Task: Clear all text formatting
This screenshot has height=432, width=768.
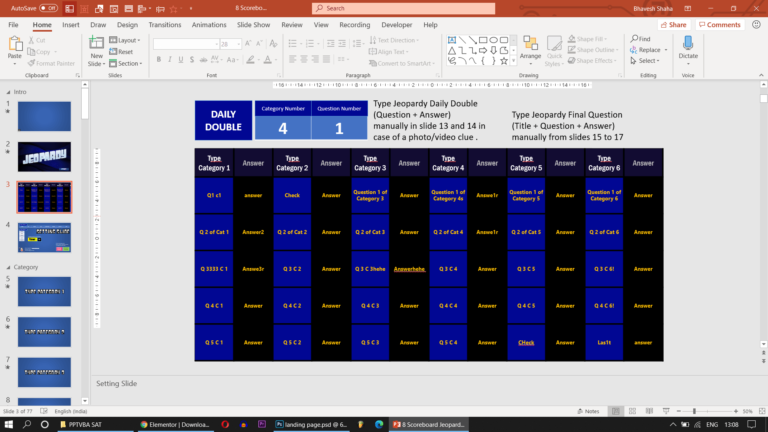Action: point(273,44)
